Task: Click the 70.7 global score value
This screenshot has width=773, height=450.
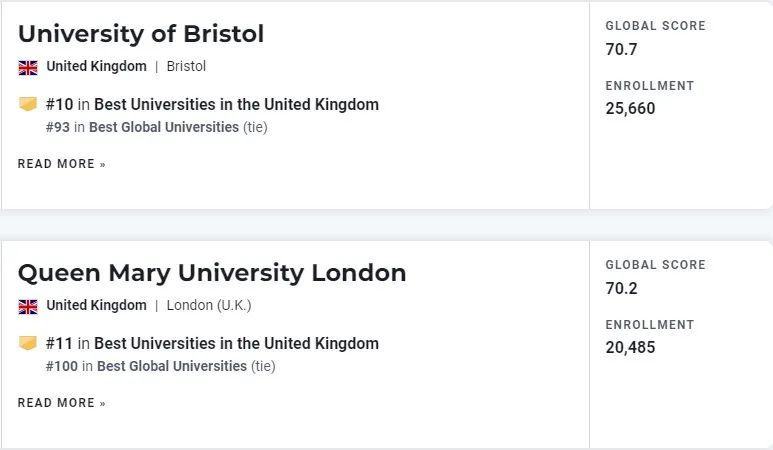Action: click(x=621, y=49)
